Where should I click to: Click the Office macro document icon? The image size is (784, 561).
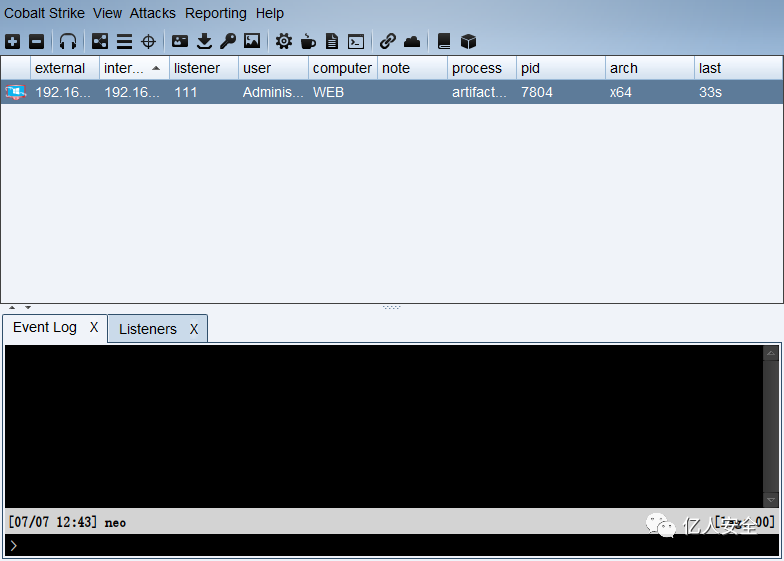point(332,41)
